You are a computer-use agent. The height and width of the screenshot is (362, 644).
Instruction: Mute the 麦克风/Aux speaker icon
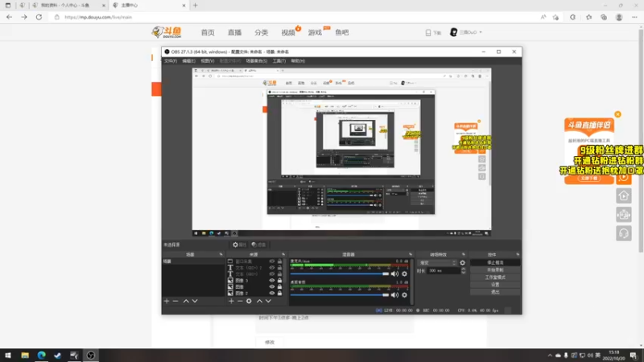pos(394,274)
